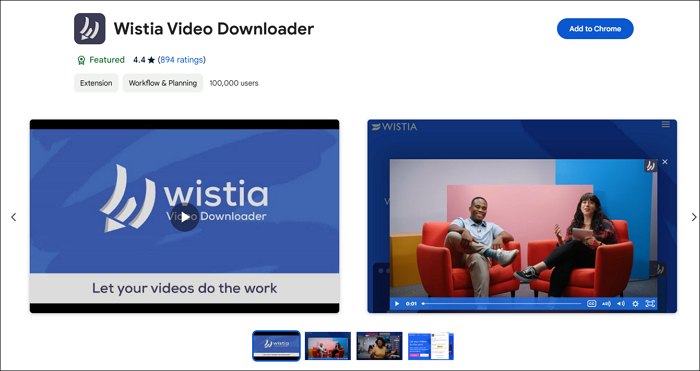Screen dimensions: 700x371
Task: Click the 0:01 timestamp in player
Action: (x=411, y=304)
